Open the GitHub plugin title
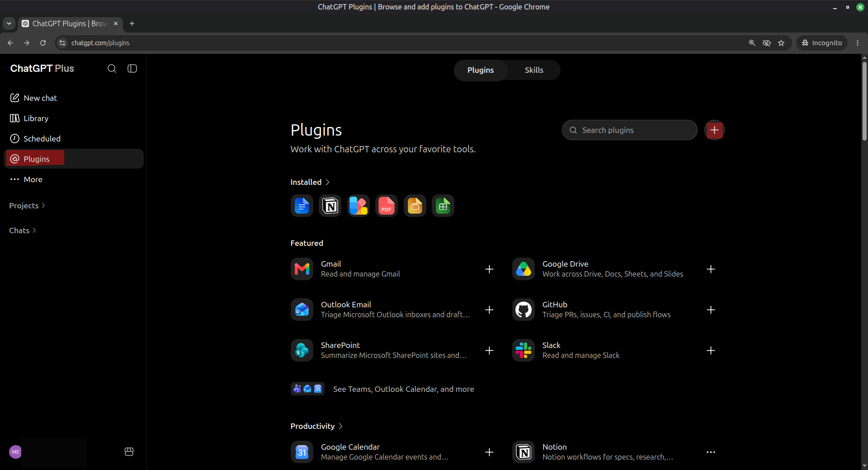Image resolution: width=868 pixels, height=470 pixels. 555,305
